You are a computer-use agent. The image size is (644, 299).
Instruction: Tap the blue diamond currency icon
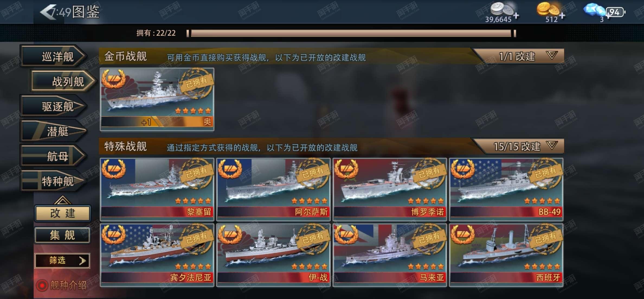pyautogui.click(x=594, y=10)
